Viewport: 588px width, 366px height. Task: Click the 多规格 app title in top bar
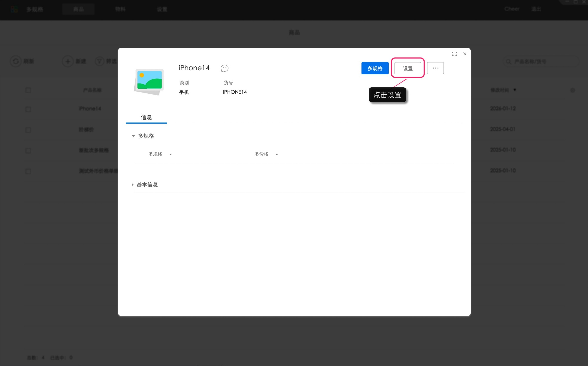pos(35,9)
